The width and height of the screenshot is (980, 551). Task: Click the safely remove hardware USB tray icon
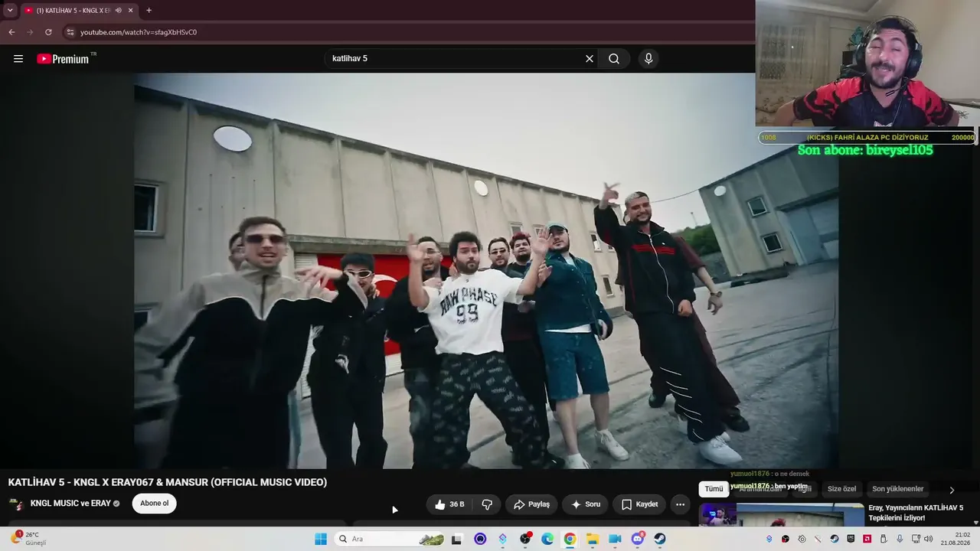[x=884, y=539]
